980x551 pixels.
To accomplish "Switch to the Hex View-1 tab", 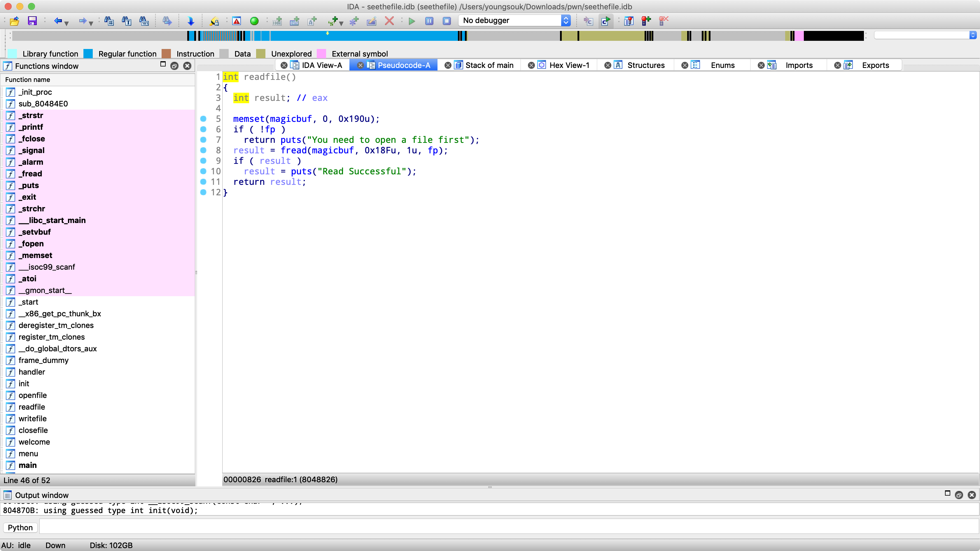I will [x=569, y=65].
